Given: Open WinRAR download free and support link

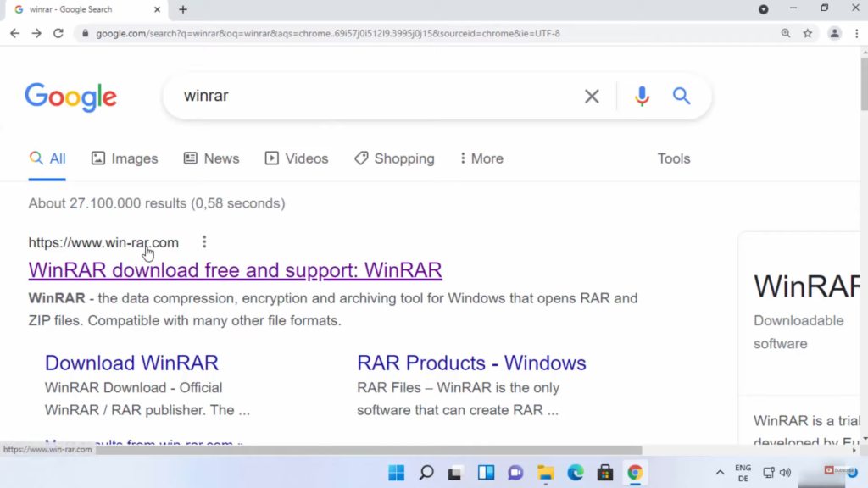Looking at the screenshot, I should pyautogui.click(x=235, y=270).
